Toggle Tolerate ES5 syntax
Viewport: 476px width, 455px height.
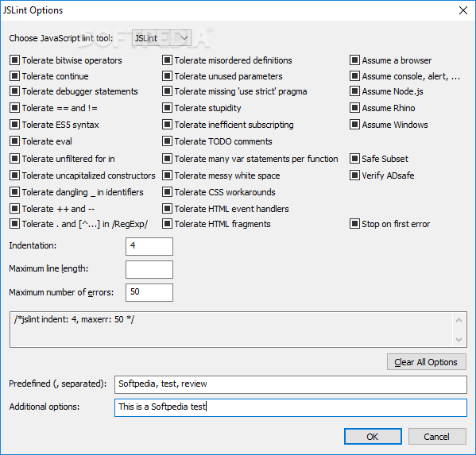tap(14, 125)
